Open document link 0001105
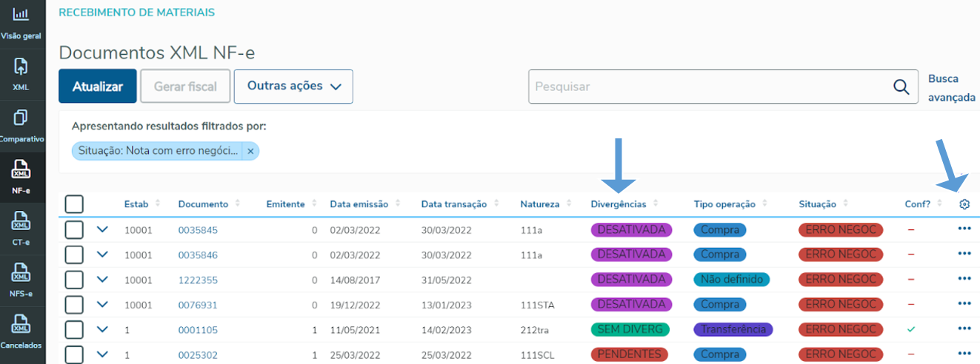The height and width of the screenshot is (364, 980). pos(198,330)
